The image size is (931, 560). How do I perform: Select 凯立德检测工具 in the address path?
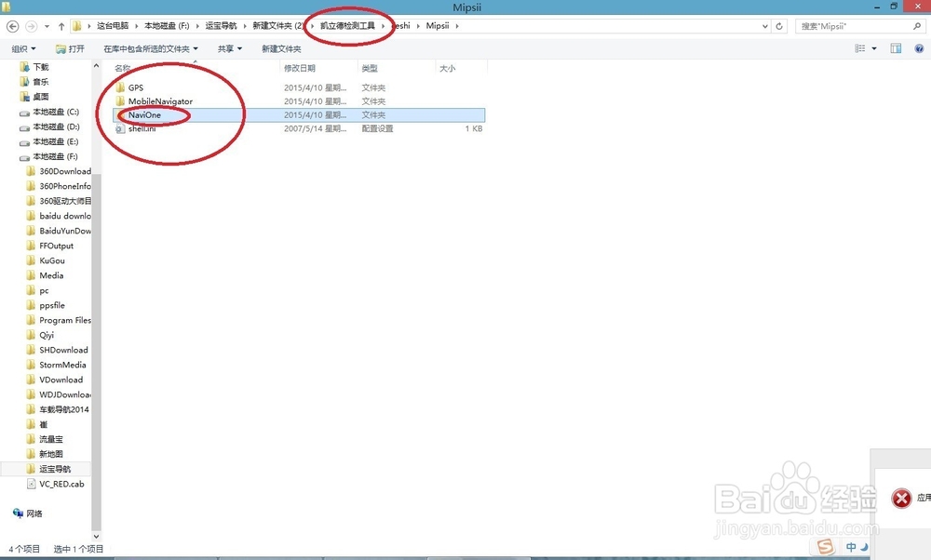click(348, 26)
